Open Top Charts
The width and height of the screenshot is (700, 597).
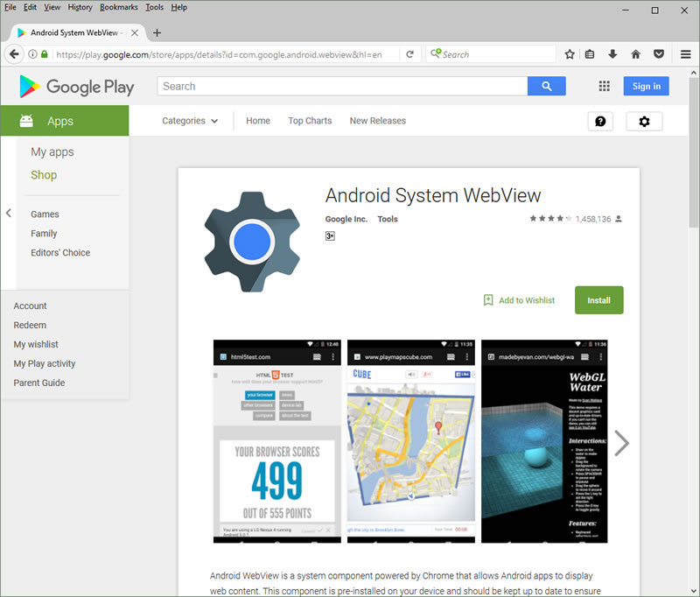pyautogui.click(x=310, y=121)
